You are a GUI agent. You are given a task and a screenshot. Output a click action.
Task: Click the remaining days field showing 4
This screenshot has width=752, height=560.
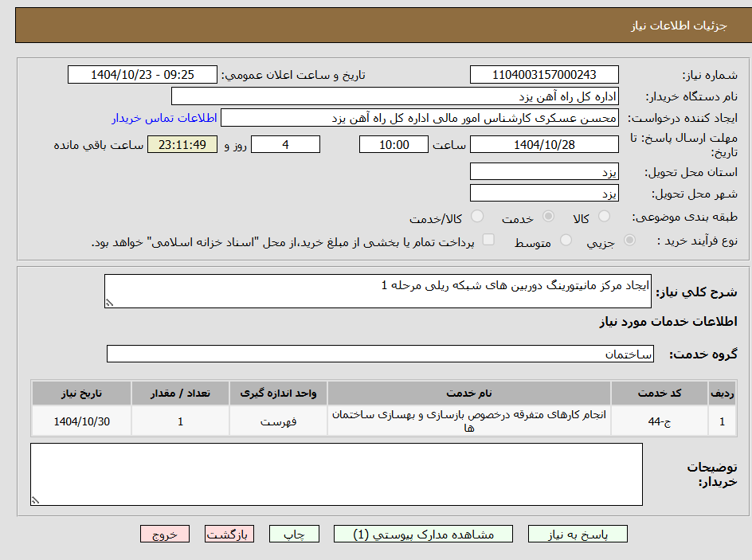(x=286, y=144)
